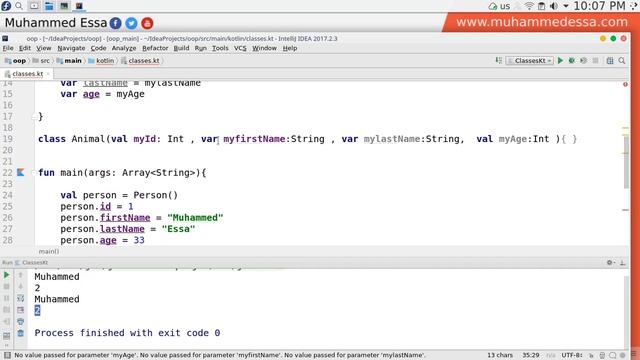Open Search Everywhere magnifier in toolbar
Viewport: 640px width, 360px height.
pos(622,60)
